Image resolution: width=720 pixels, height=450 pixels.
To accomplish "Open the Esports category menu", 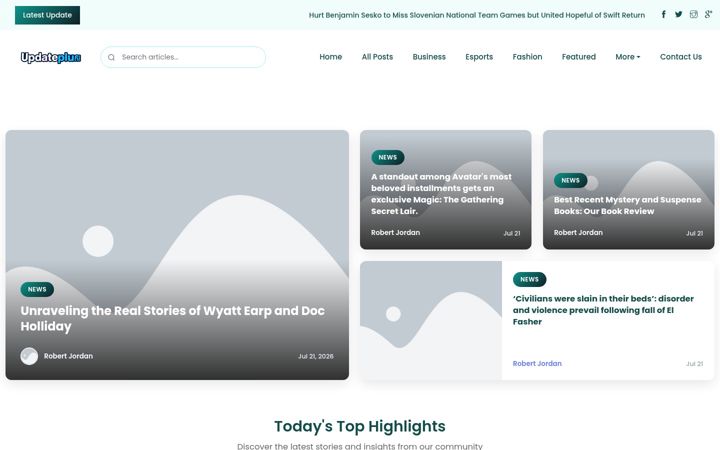I will tap(479, 57).
